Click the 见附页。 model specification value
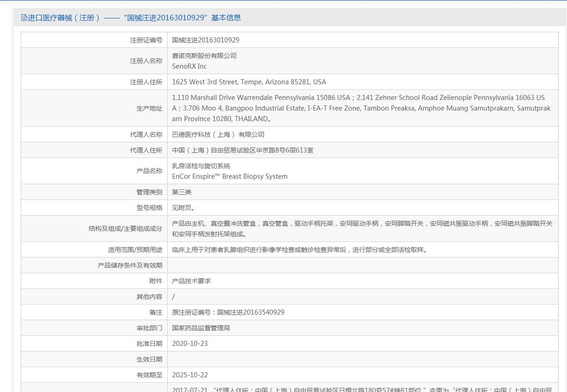567x392 pixels. point(183,208)
